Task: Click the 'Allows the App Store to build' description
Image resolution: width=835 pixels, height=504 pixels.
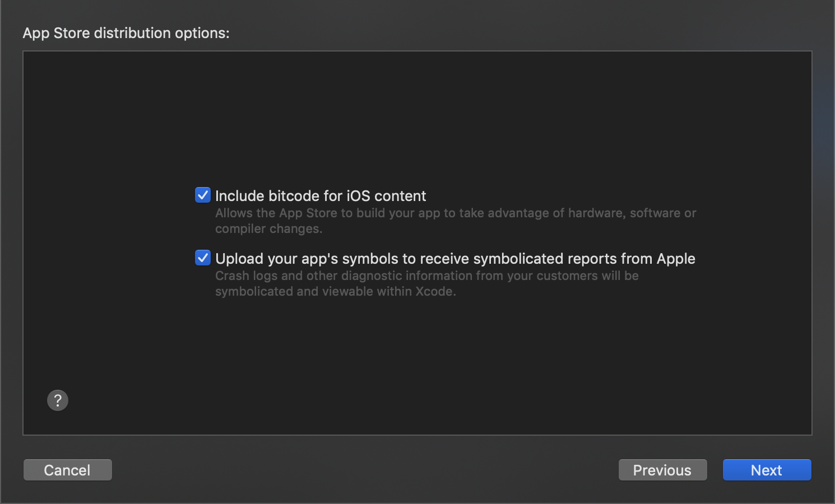Action: [456, 221]
